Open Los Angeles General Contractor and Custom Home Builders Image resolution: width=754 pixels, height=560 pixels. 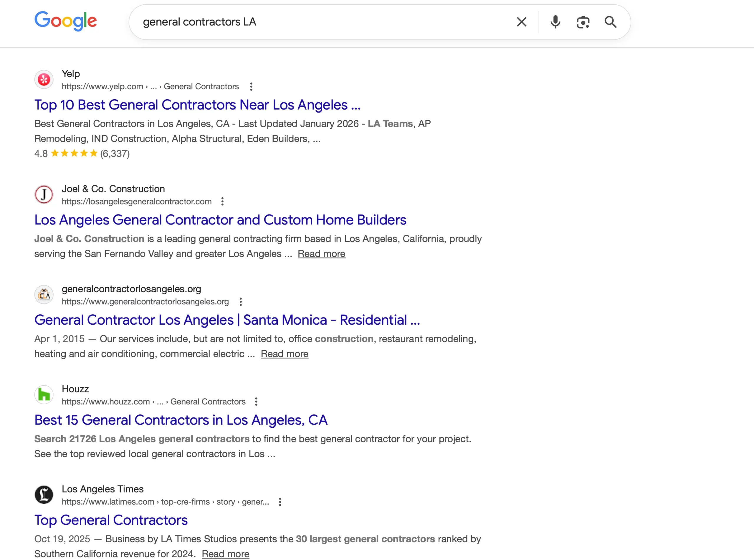coord(220,220)
